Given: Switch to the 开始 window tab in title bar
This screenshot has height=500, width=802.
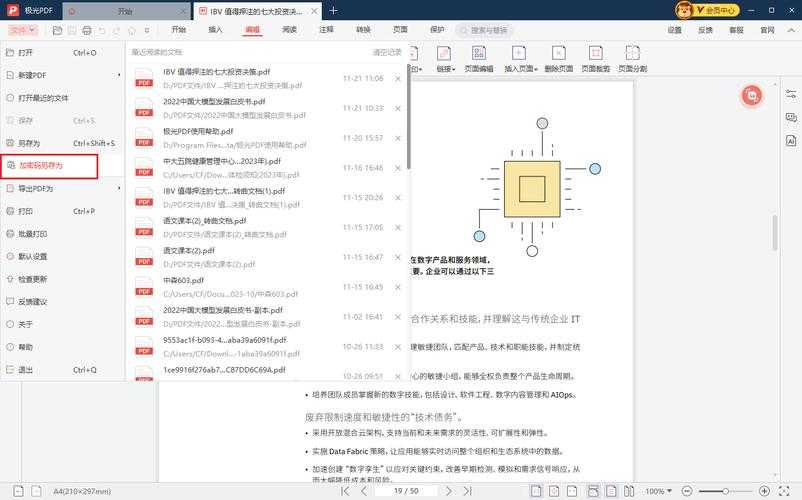Looking at the screenshot, I should (x=126, y=11).
